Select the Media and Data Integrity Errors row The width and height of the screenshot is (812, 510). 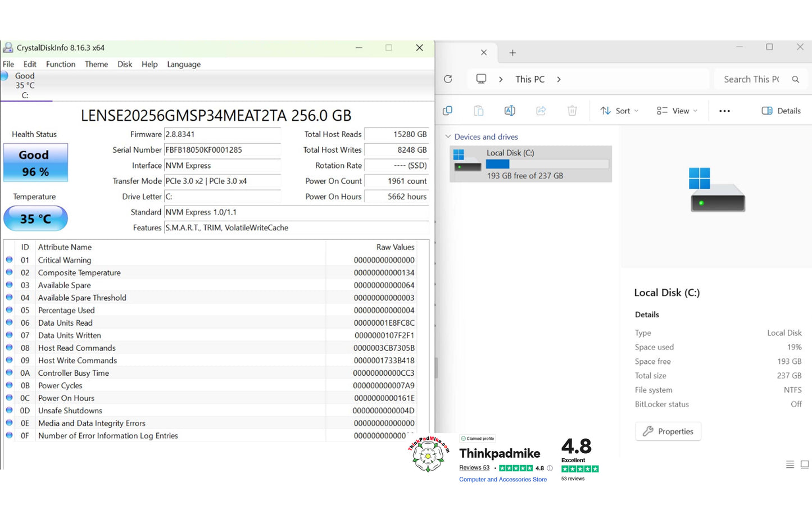click(x=211, y=423)
